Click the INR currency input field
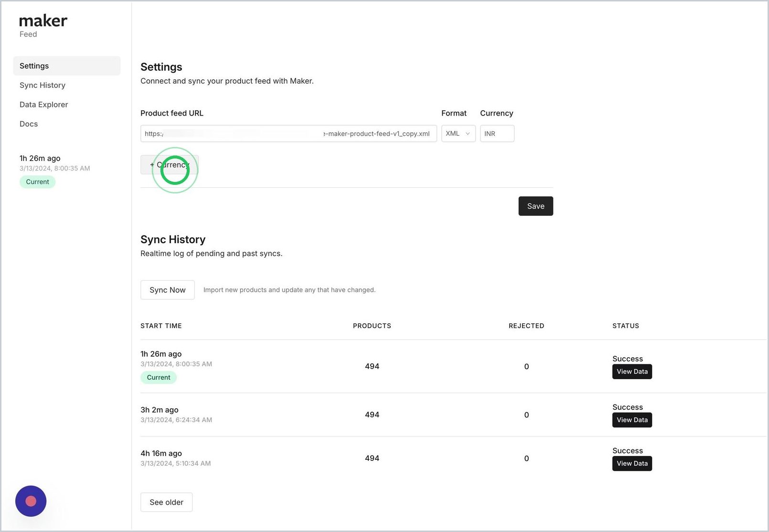Screen dimensions: 769x532 coord(497,134)
